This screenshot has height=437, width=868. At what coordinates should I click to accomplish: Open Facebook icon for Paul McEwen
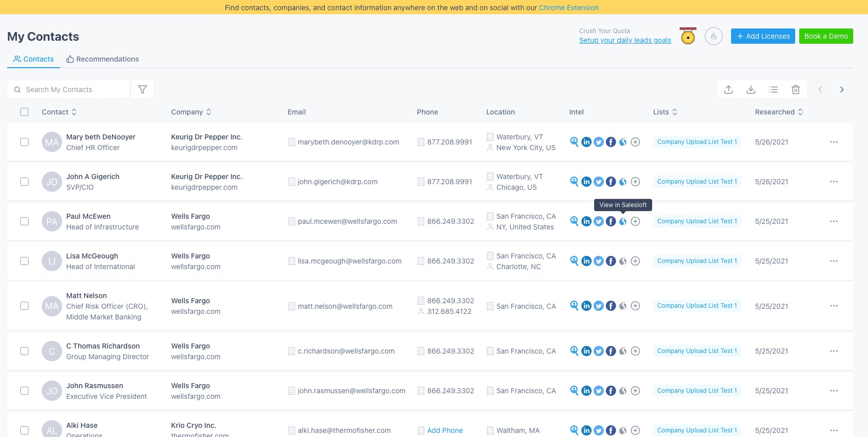[611, 221]
